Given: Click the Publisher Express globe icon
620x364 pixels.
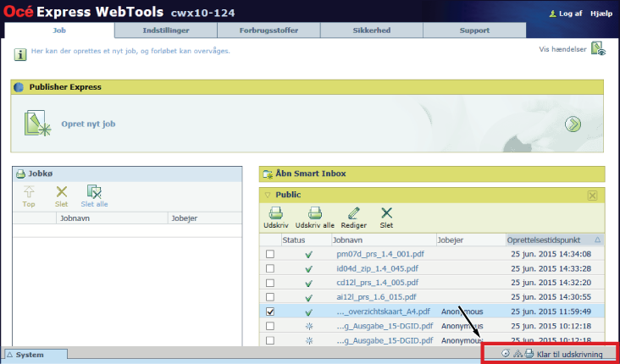Looking at the screenshot, I should coord(19,87).
